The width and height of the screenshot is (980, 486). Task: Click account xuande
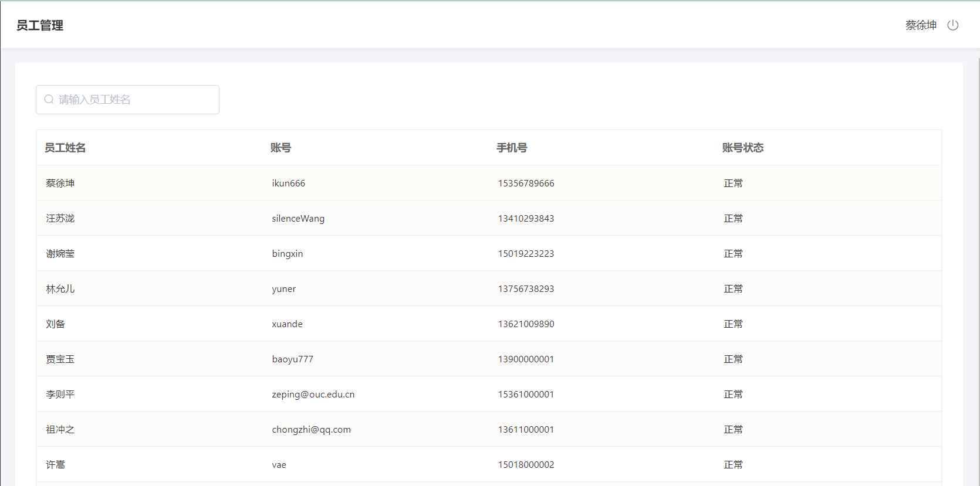click(x=288, y=324)
